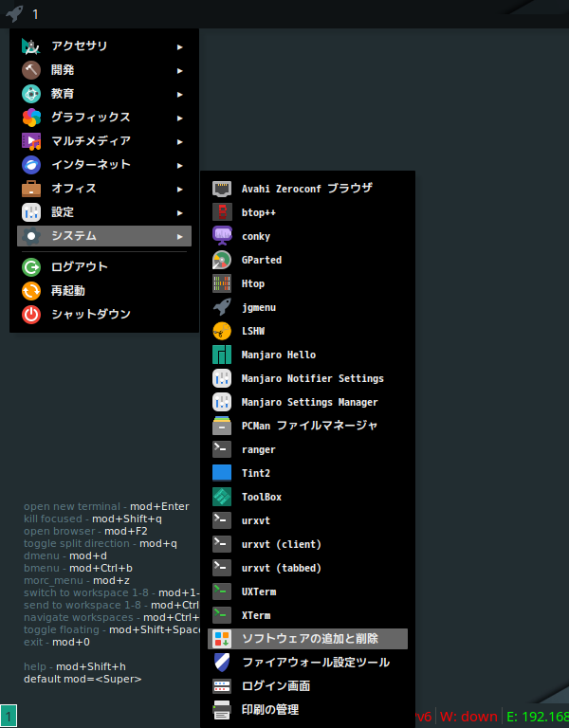Launch XTerm from system menu

(x=307, y=615)
